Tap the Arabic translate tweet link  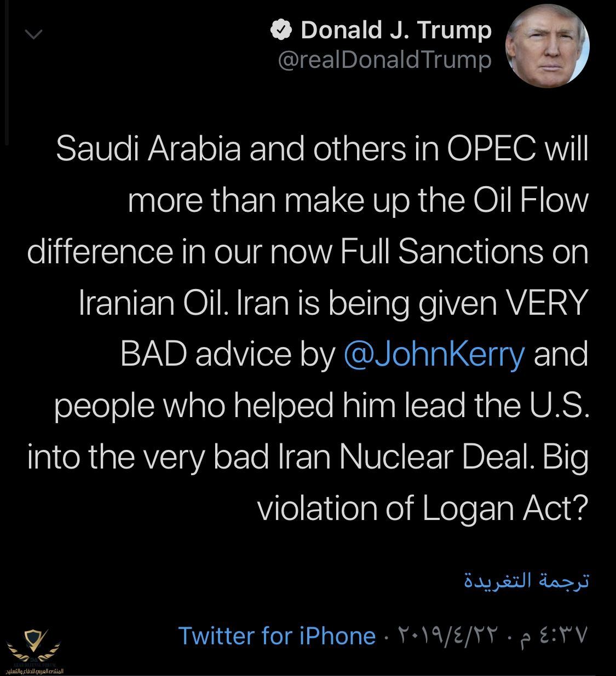click(526, 580)
